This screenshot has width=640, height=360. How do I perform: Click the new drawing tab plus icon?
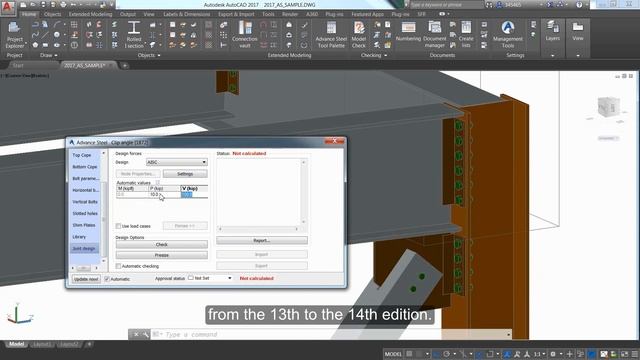click(125, 65)
